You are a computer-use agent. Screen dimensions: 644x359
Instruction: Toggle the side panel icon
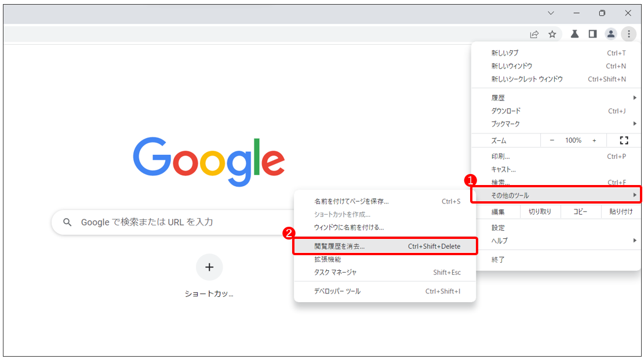[592, 34]
